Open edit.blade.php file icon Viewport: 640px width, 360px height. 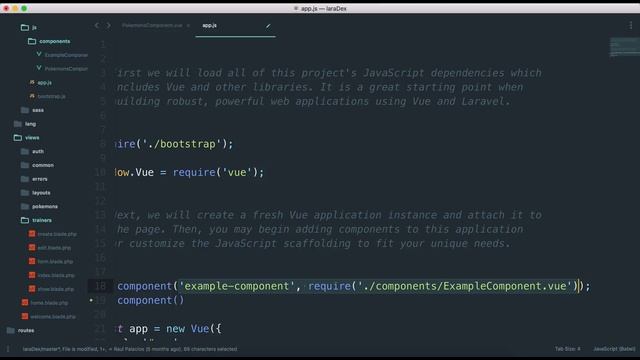pos(32,247)
